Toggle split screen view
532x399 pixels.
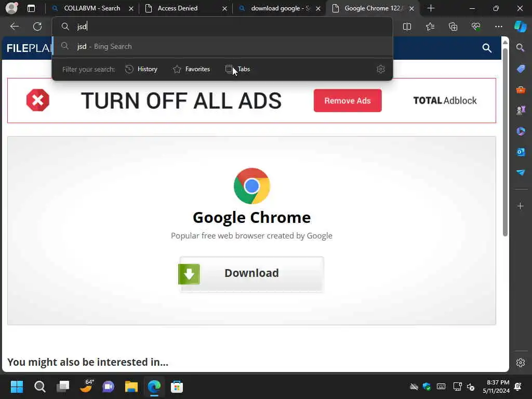(x=407, y=26)
